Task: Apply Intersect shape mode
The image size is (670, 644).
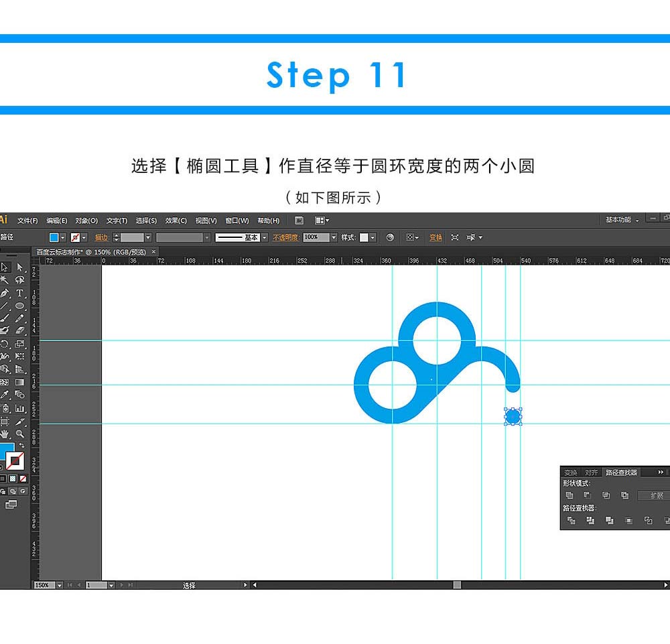Action: point(606,495)
